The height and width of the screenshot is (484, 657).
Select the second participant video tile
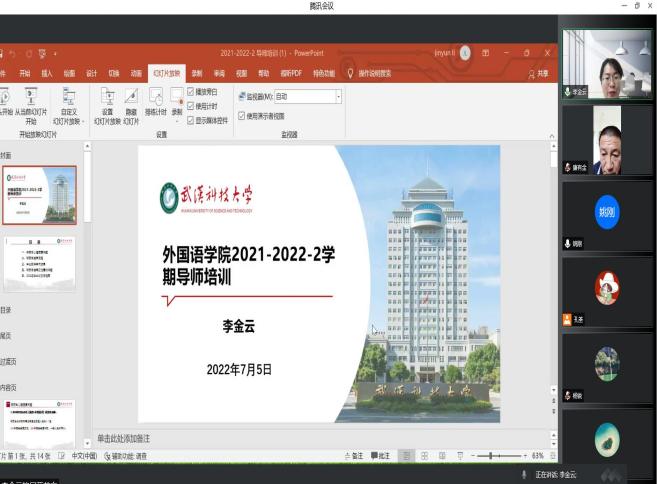click(607, 140)
